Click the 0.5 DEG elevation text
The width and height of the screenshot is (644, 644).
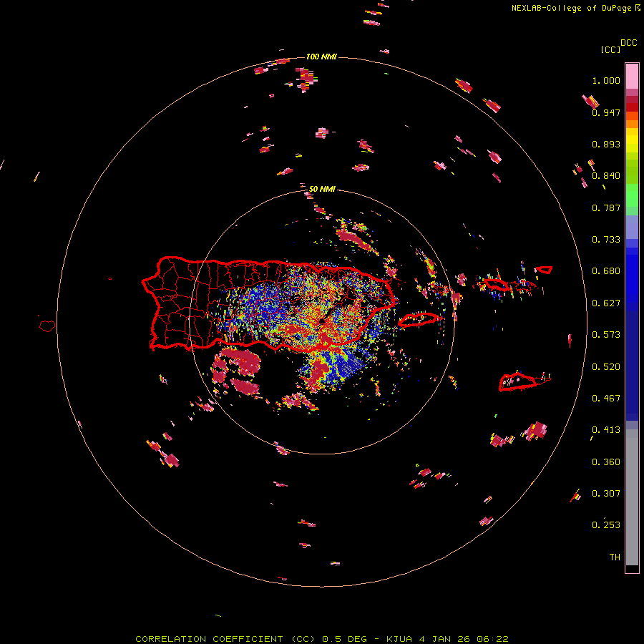[x=344, y=639]
